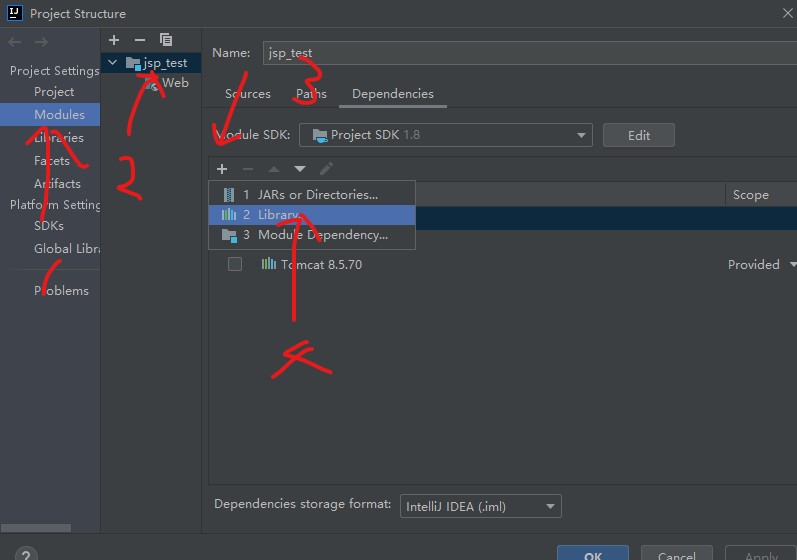The width and height of the screenshot is (797, 560).
Task: Click the Module Dependency folder icon
Action: [x=229, y=235]
